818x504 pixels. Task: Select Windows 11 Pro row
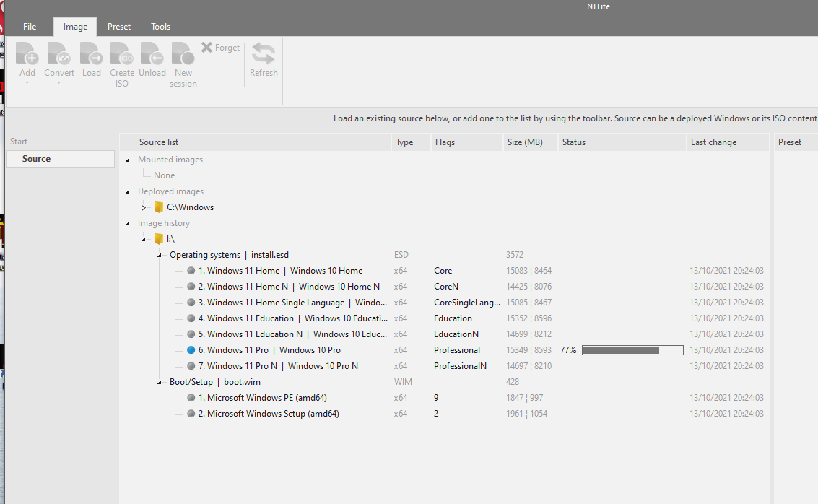(x=445, y=350)
